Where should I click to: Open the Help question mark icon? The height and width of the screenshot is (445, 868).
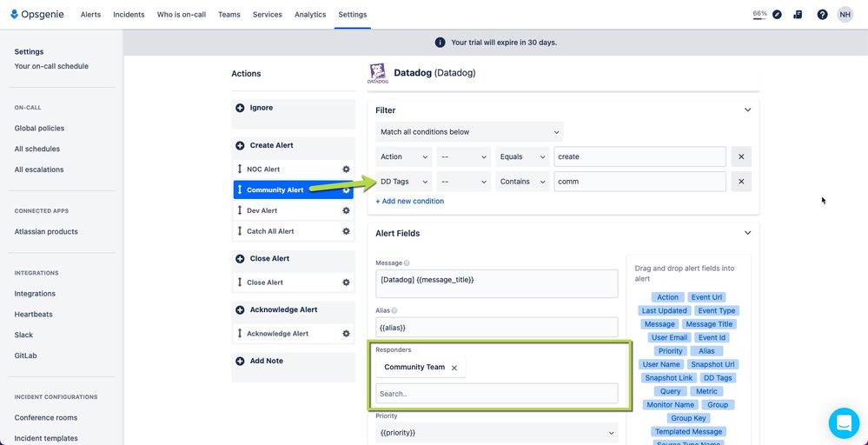[822, 15]
